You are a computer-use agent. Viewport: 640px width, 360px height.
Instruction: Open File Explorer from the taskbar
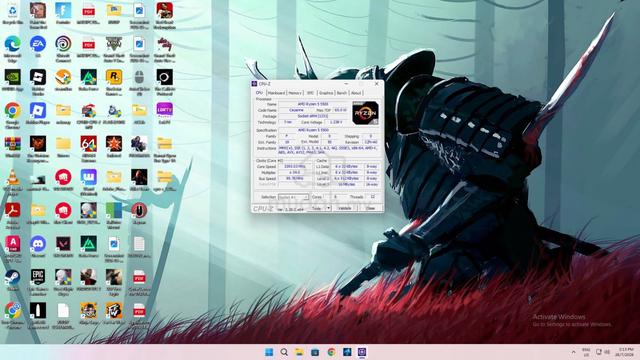[299, 352]
